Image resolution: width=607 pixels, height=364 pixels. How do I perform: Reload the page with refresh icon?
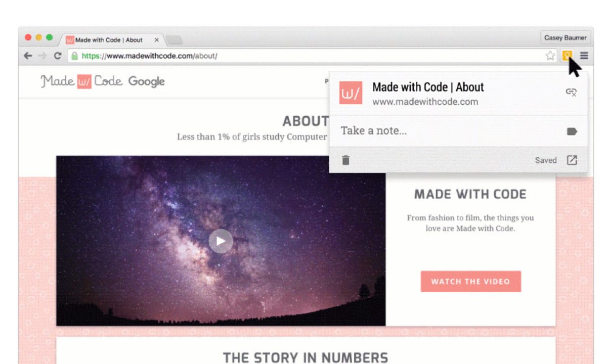58,56
